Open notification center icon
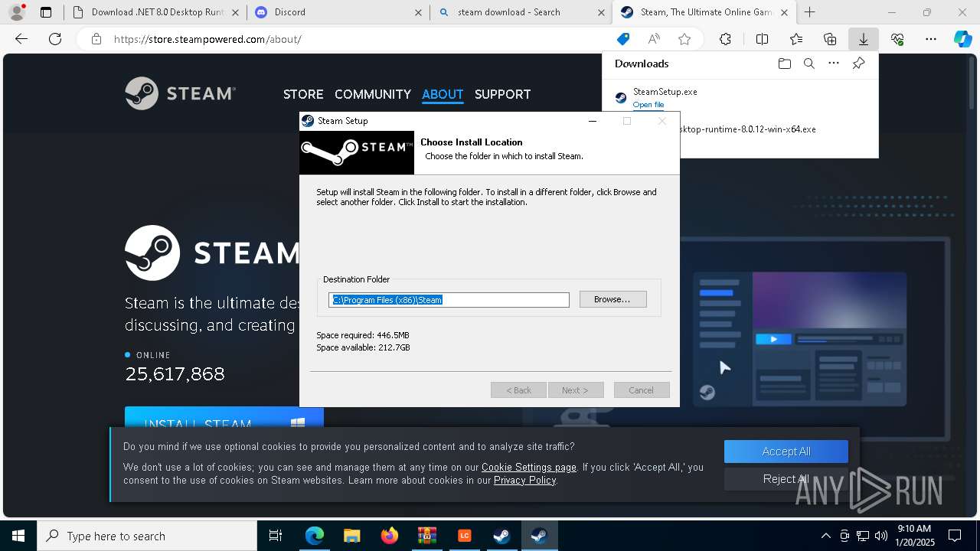Image resolution: width=980 pixels, height=551 pixels. [x=955, y=536]
